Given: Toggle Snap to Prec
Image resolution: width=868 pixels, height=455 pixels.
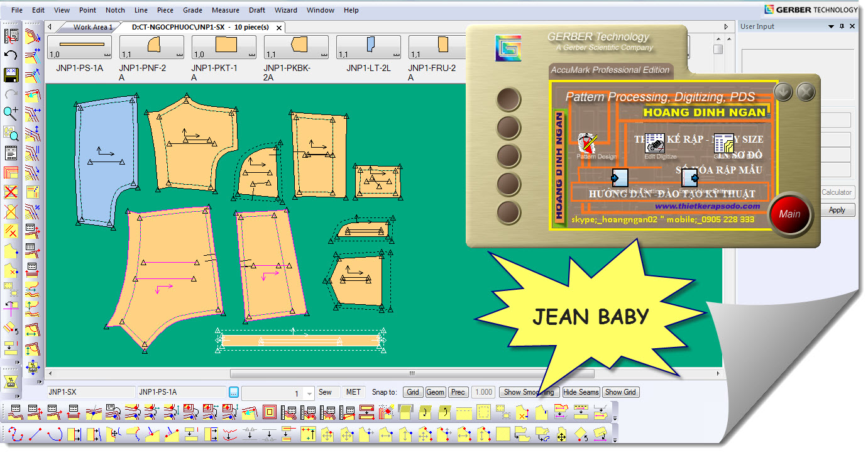Looking at the screenshot, I should (x=458, y=392).
